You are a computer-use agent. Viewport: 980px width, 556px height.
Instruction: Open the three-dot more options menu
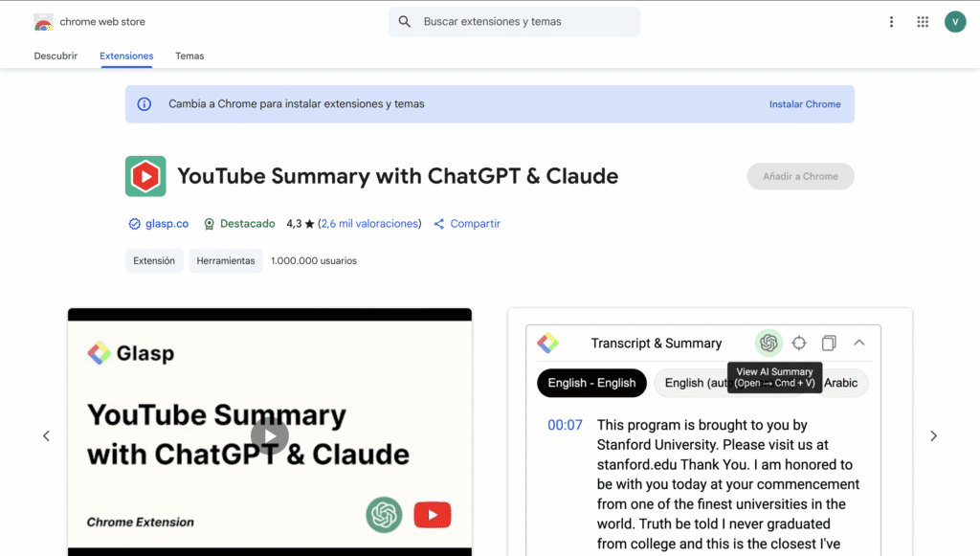point(891,22)
